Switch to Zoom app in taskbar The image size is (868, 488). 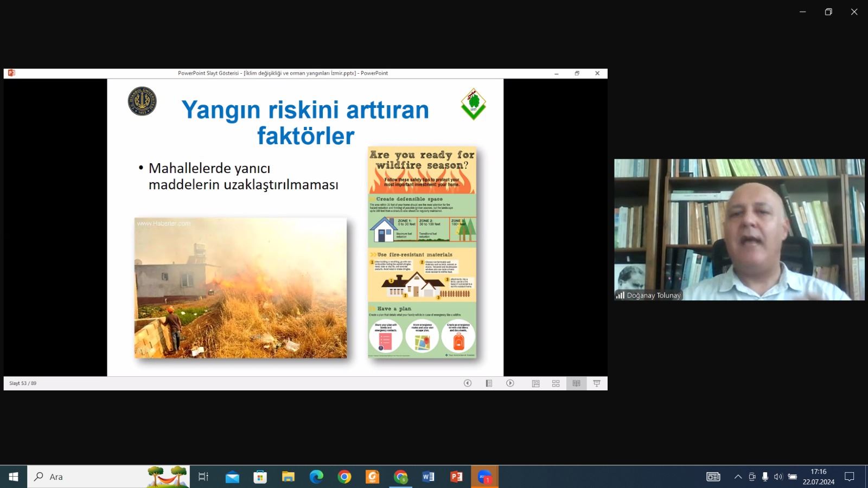tap(484, 477)
